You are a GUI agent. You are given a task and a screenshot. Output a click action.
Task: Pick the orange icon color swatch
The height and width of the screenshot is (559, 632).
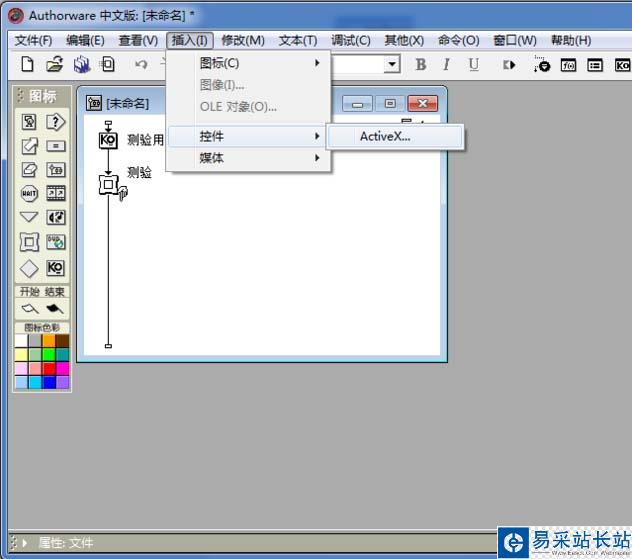point(49,341)
